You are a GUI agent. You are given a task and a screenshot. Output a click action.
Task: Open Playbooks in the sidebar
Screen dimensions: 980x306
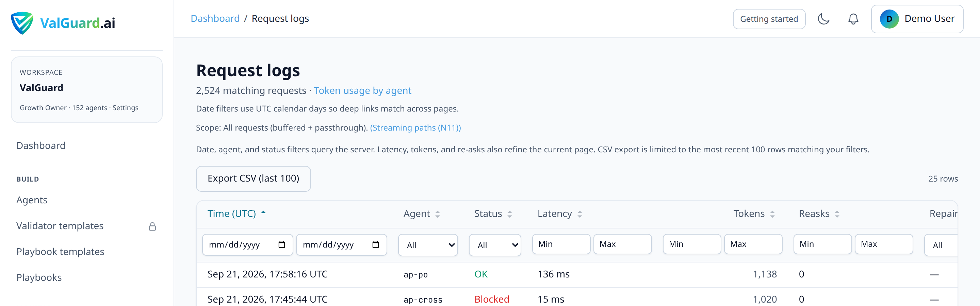coord(39,277)
